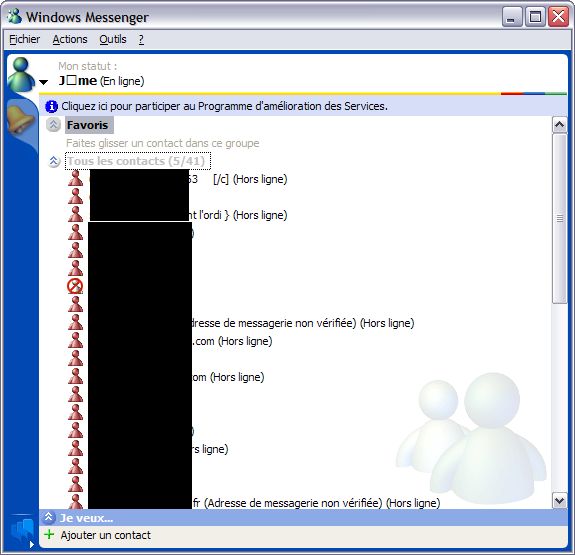
Task: Click the blue info icon in banner
Action: tap(51, 106)
